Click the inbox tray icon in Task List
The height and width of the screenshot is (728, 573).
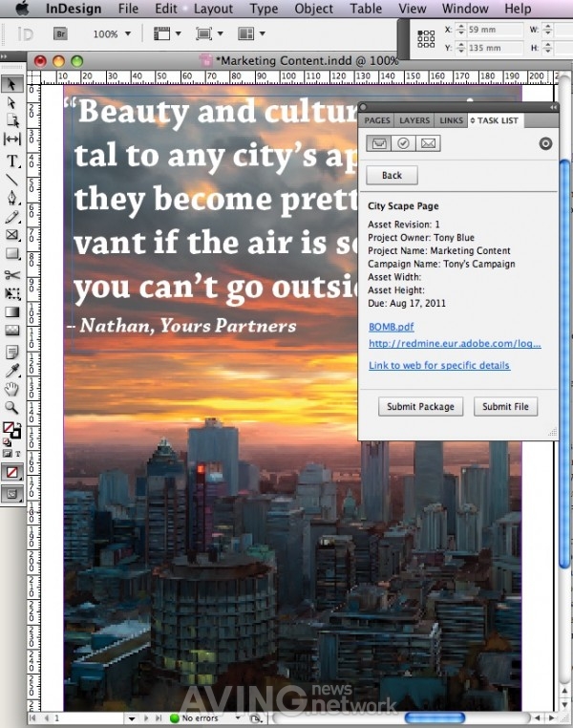pyautogui.click(x=379, y=143)
